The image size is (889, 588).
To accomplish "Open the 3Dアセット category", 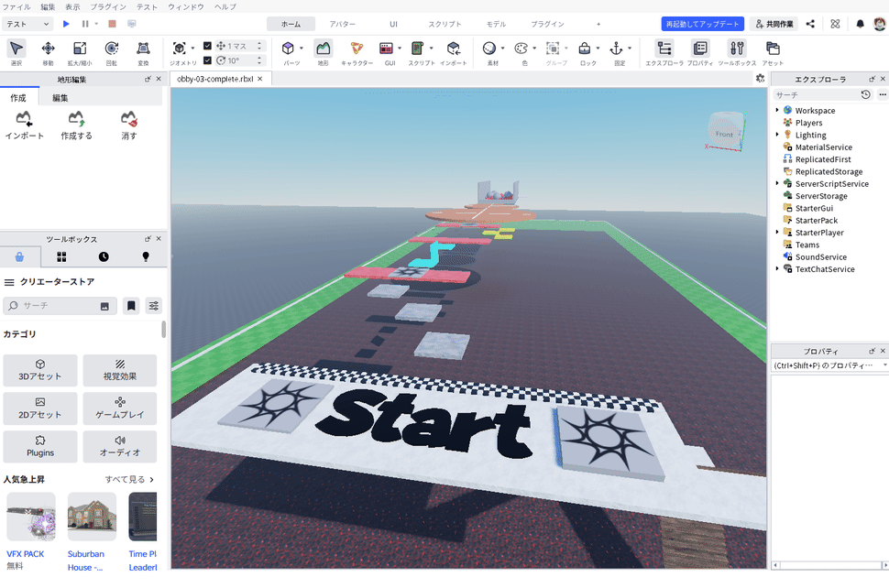I will [39, 370].
